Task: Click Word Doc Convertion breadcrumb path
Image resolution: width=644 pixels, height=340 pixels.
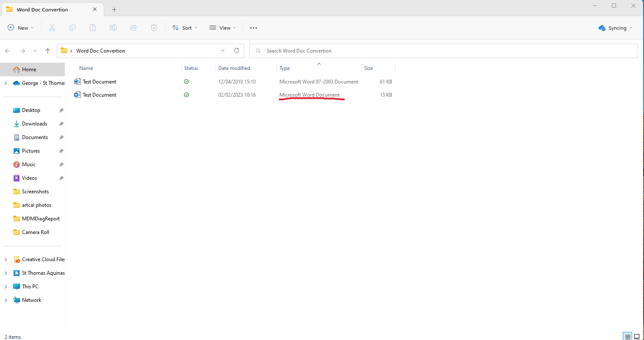Action: click(100, 51)
